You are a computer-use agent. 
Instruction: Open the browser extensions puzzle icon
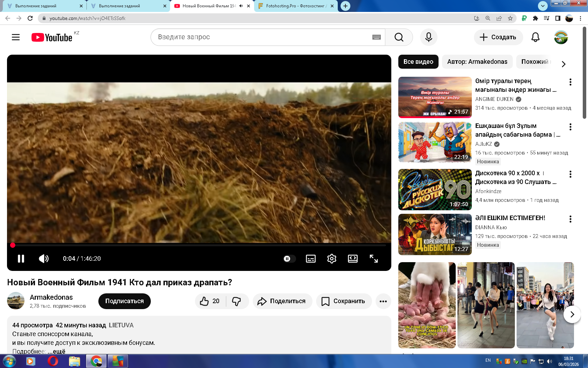(535, 18)
